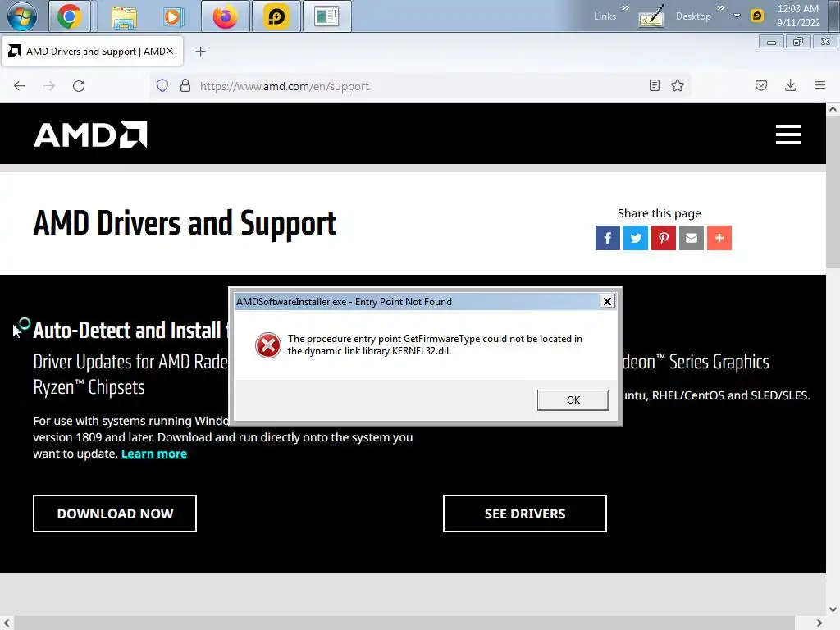Reload the current page
Screen dimensions: 840x630
(x=79, y=85)
